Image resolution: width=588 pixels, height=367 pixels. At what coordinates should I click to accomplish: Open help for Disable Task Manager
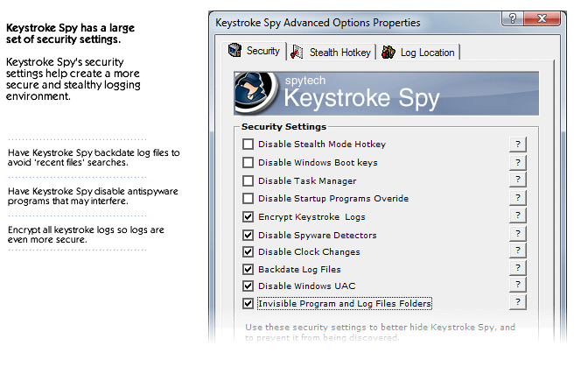(517, 180)
